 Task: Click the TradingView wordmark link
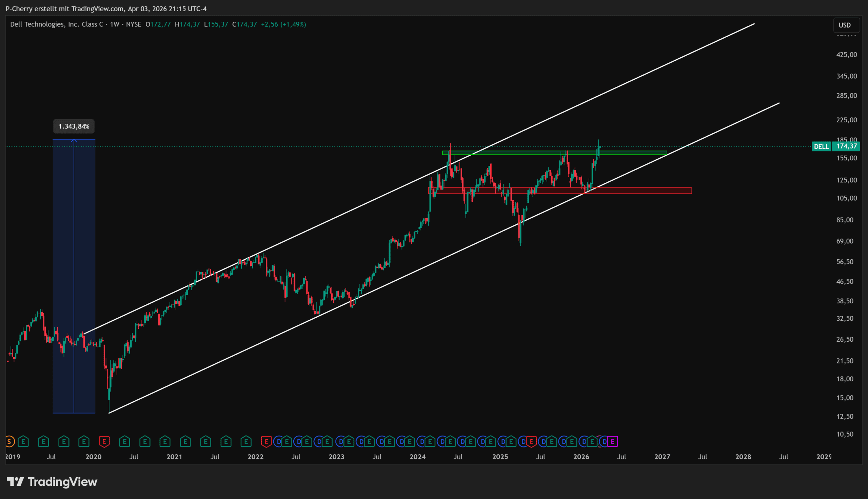click(62, 482)
